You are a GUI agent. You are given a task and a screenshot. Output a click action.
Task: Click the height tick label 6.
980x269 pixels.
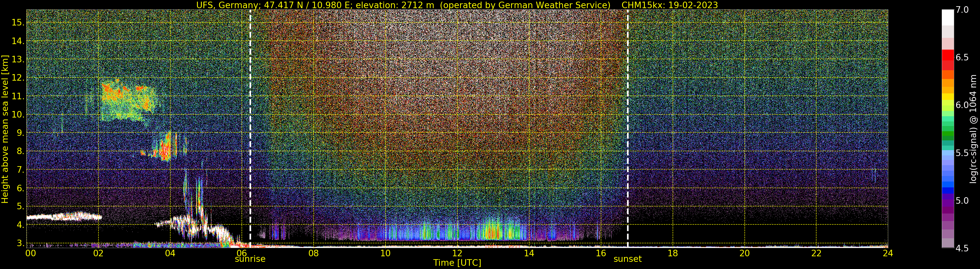tap(20, 188)
